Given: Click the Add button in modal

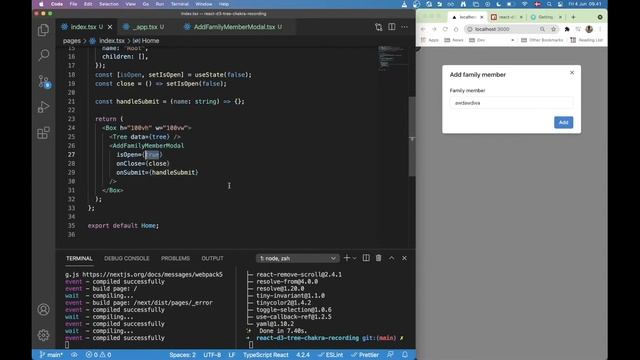Looking at the screenshot, I should point(563,122).
